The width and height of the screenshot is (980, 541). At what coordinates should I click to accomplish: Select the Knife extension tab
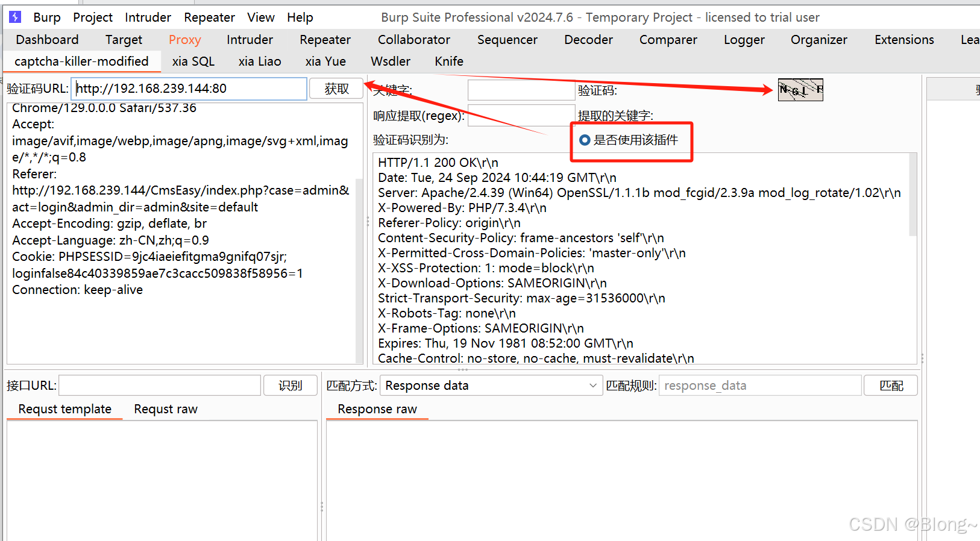pyautogui.click(x=449, y=61)
